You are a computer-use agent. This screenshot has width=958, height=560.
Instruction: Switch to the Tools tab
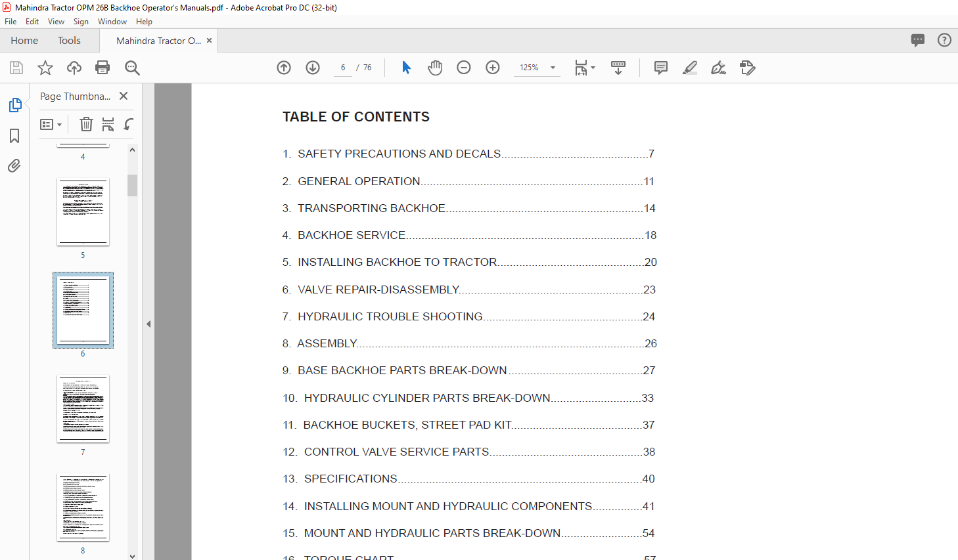(69, 41)
